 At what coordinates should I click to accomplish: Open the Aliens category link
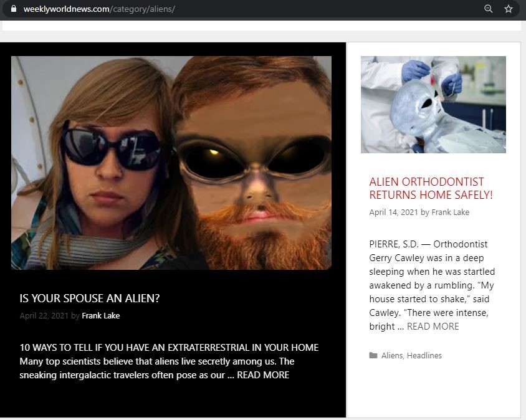tap(392, 356)
